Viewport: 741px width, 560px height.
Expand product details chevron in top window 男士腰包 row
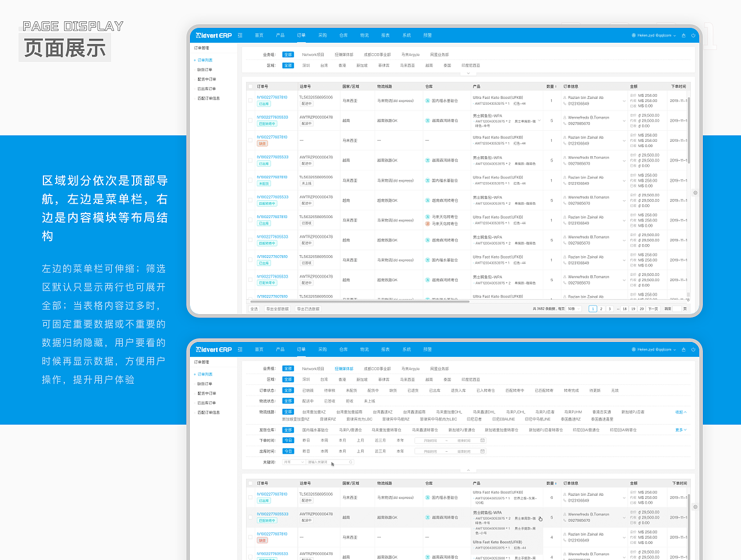(540, 121)
